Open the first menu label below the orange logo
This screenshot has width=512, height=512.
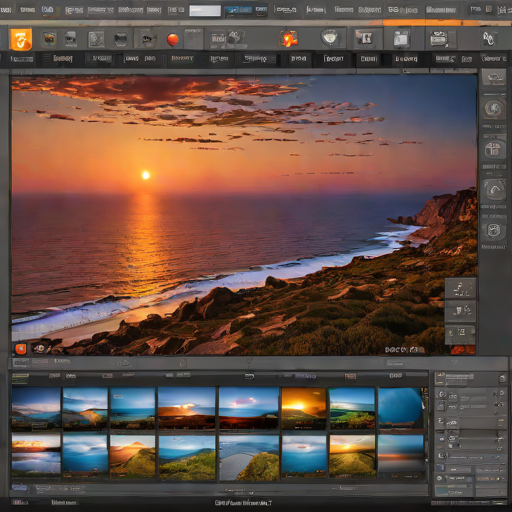tap(21, 59)
